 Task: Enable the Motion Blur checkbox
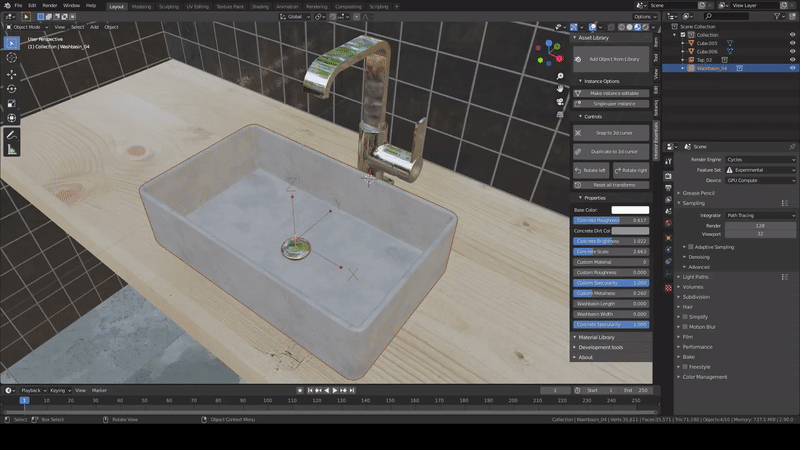point(685,327)
